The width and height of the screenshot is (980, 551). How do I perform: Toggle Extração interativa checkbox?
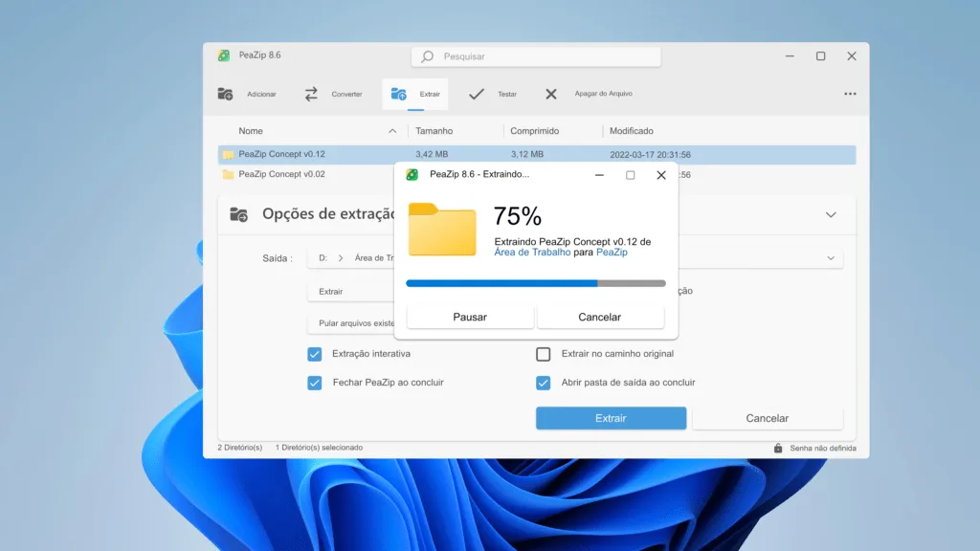click(x=314, y=354)
